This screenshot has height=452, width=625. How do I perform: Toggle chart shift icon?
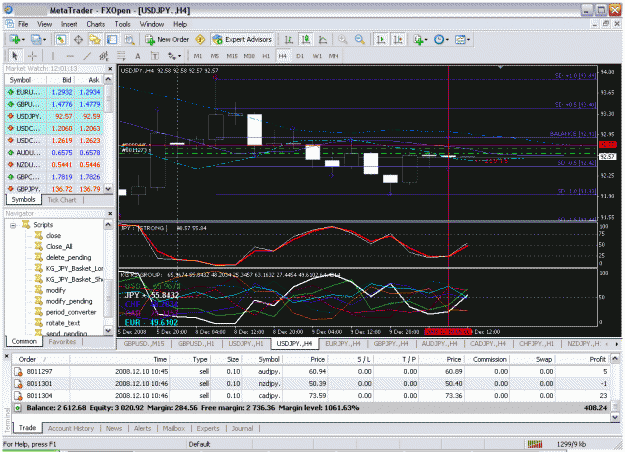pyautogui.click(x=398, y=39)
